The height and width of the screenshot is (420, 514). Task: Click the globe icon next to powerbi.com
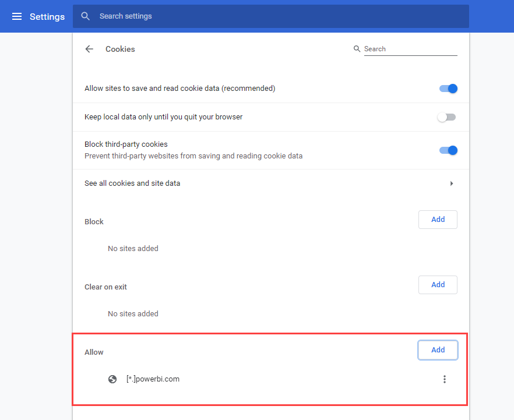point(112,379)
